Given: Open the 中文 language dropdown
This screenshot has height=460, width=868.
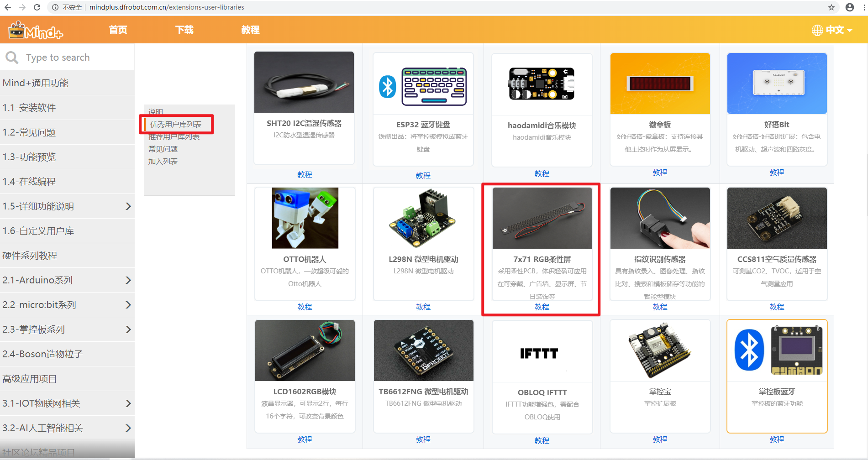Looking at the screenshot, I should click(839, 30).
